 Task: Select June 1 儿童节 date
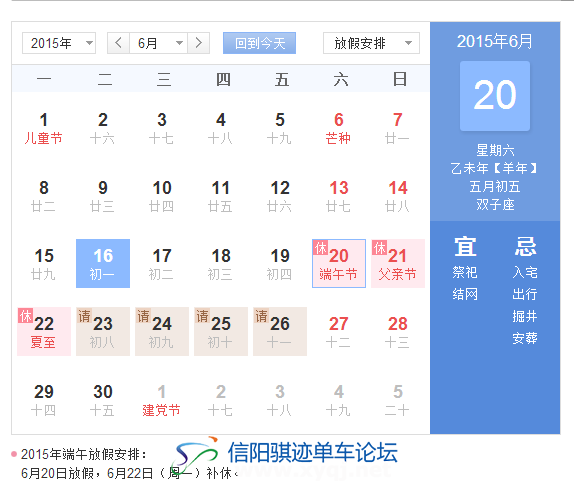44,128
